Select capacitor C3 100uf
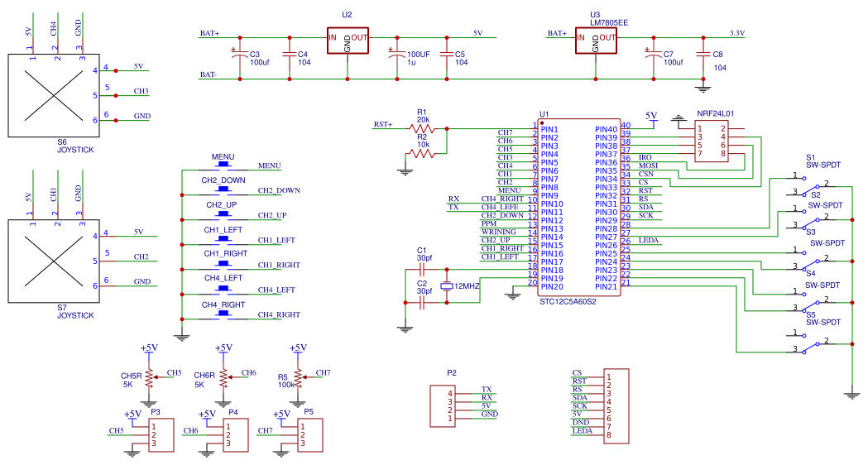The width and height of the screenshot is (868, 465). point(240,55)
